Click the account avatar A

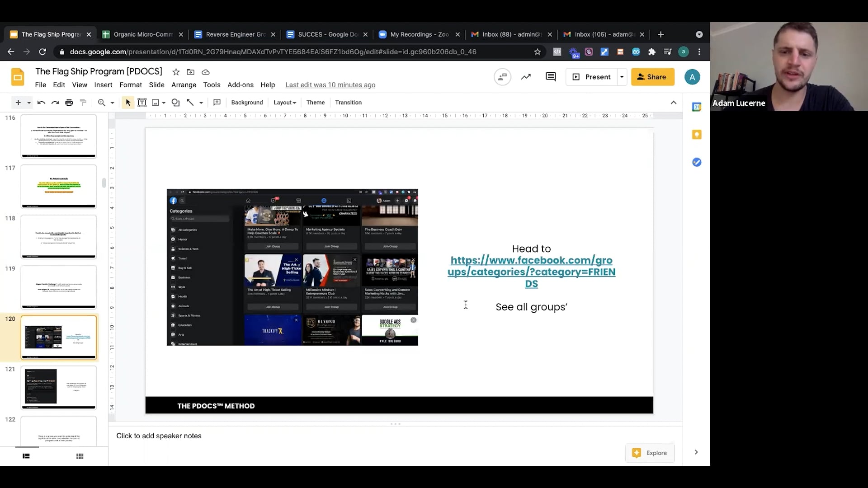692,77
